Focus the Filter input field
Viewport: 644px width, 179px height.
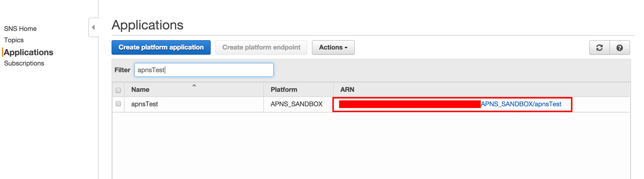[x=204, y=70]
